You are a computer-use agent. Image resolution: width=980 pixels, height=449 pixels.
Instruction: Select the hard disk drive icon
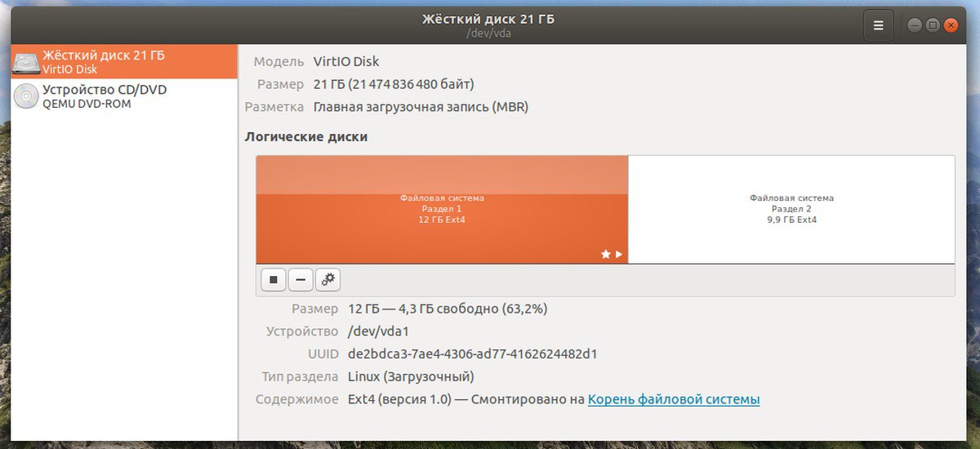[27, 62]
